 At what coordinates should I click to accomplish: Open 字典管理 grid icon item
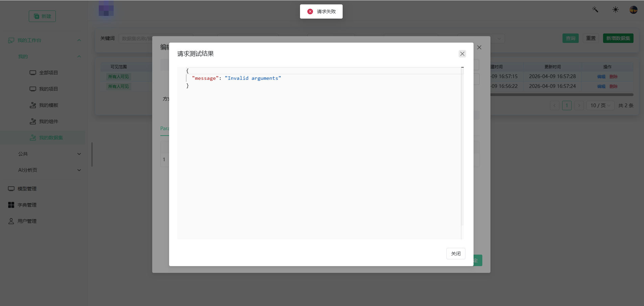tap(22, 205)
